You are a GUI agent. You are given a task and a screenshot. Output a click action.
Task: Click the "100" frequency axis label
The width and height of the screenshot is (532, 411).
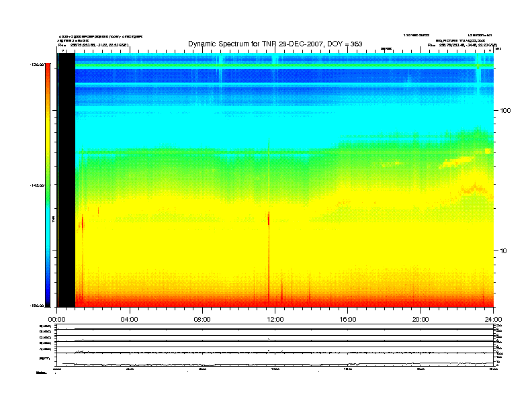(505, 111)
